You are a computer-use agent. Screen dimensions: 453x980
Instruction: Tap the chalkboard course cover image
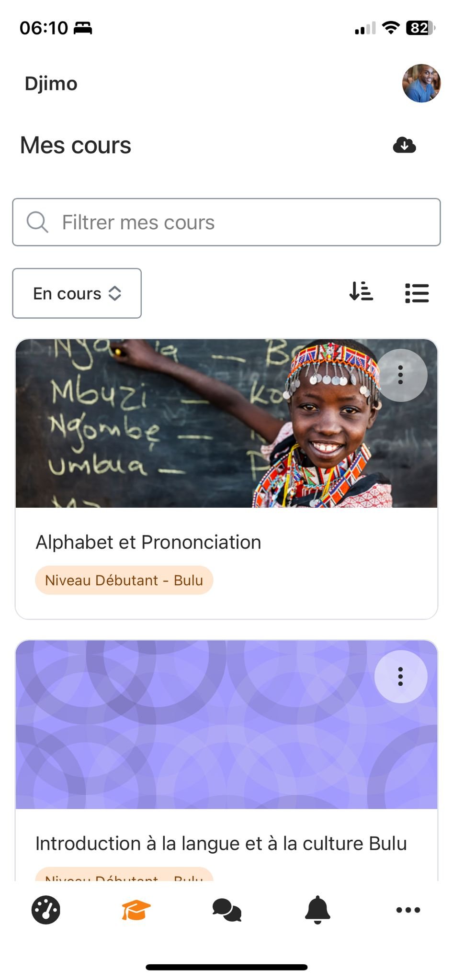pos(226,423)
